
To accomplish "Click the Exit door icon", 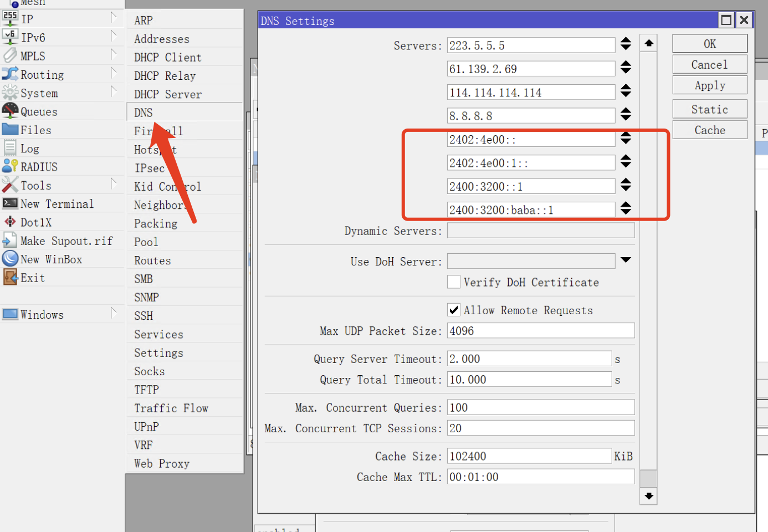I will click(10, 277).
